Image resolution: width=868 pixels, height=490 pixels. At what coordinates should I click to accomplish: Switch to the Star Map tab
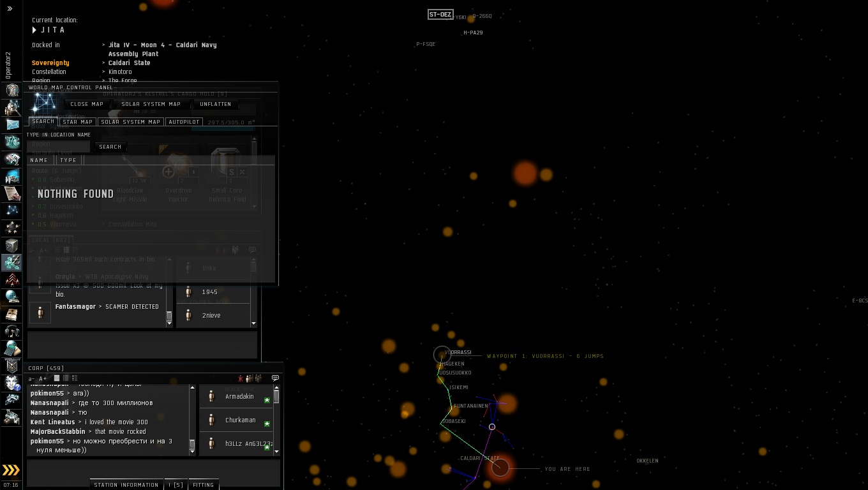[x=78, y=122]
